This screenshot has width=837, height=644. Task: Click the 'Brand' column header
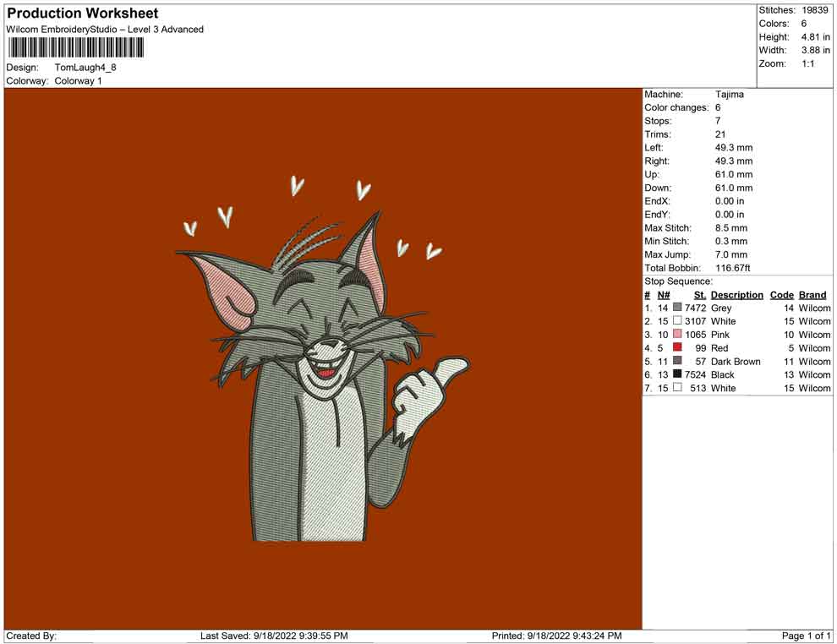(x=812, y=294)
